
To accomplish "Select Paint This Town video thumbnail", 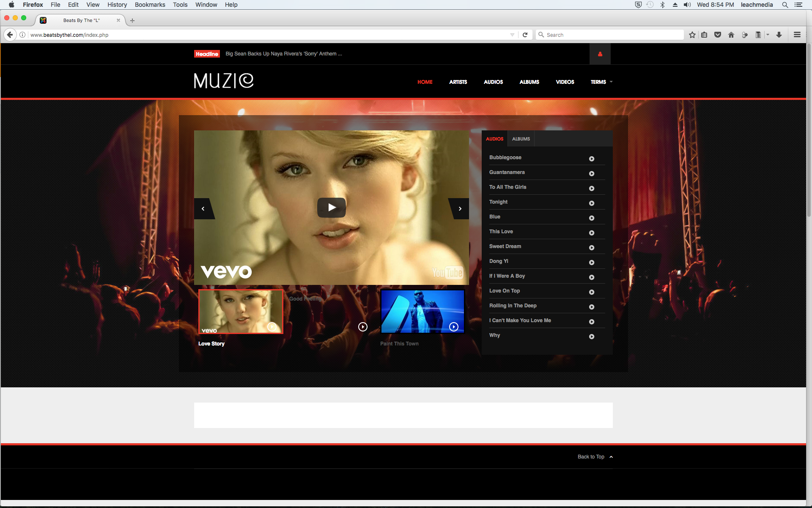I will [x=422, y=311].
